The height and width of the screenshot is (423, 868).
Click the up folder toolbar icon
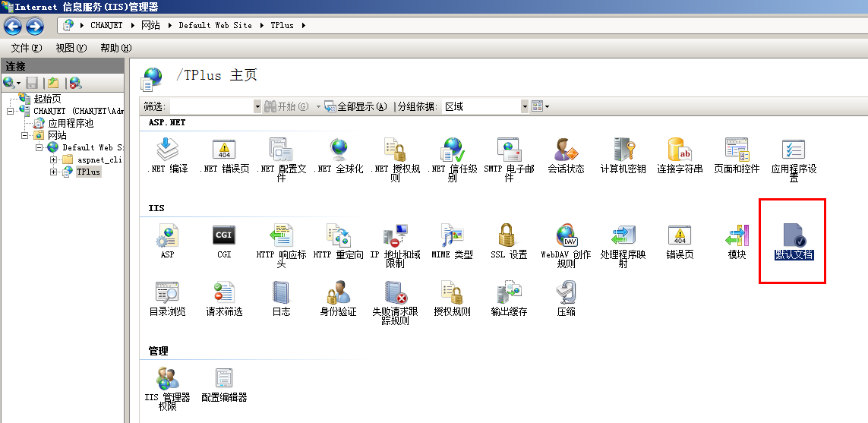[53, 83]
